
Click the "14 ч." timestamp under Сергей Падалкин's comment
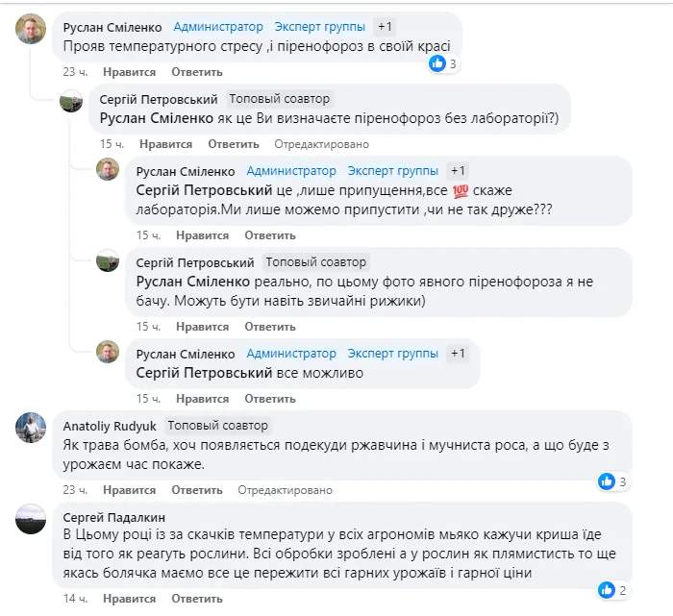pos(76,598)
